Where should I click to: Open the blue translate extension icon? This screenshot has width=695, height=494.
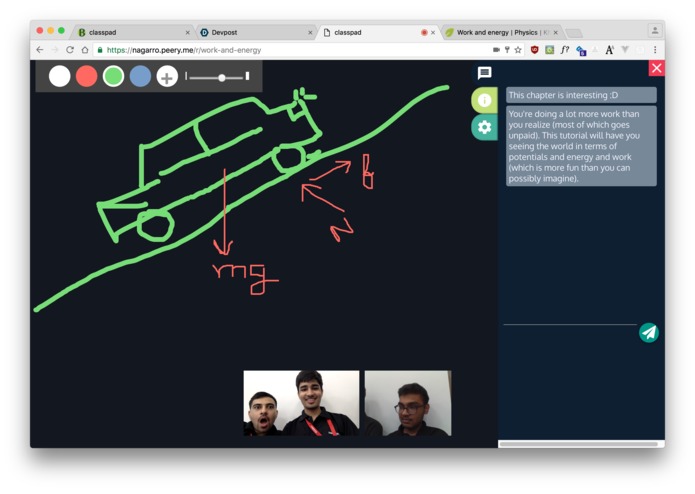(581, 51)
